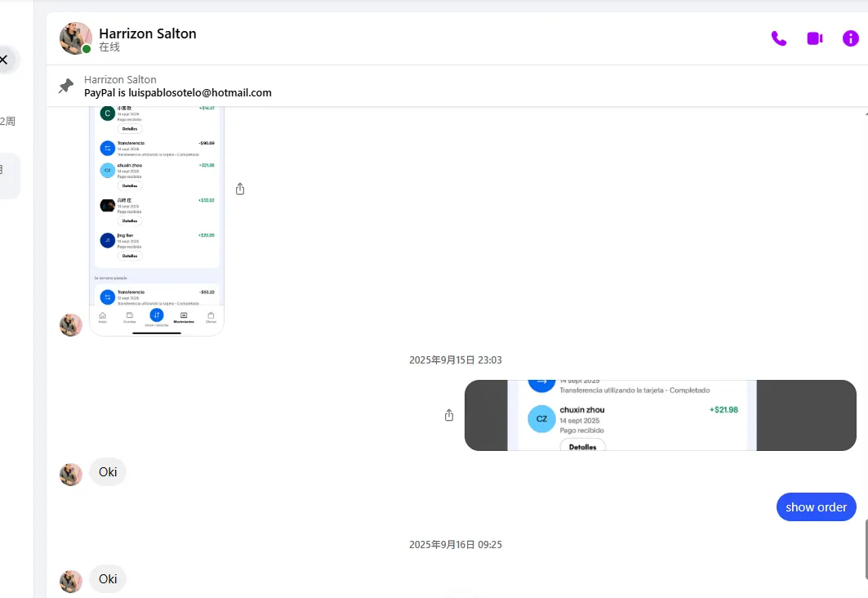Open Harrizon Salton's header profile picture
868x598 pixels.
coord(76,38)
